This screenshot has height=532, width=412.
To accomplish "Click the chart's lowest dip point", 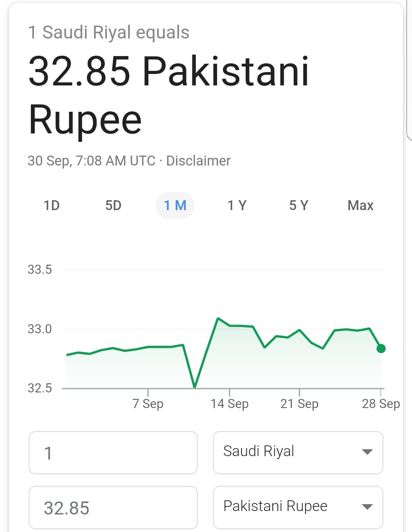I will pyautogui.click(x=195, y=387).
